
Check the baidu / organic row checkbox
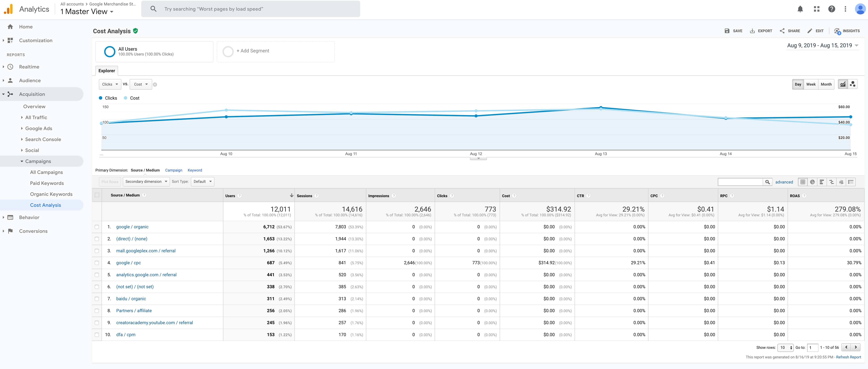click(97, 299)
